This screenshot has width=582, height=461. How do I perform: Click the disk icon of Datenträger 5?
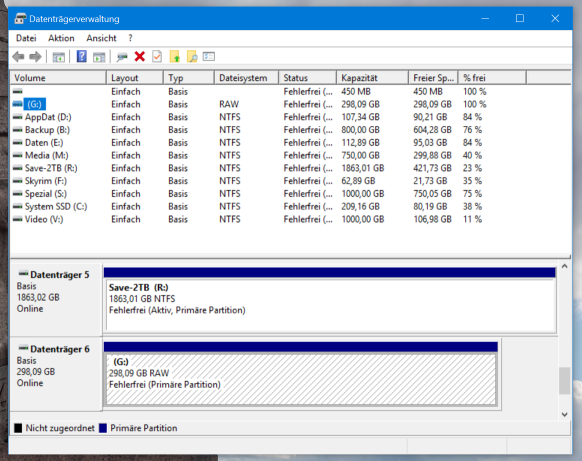[23, 274]
